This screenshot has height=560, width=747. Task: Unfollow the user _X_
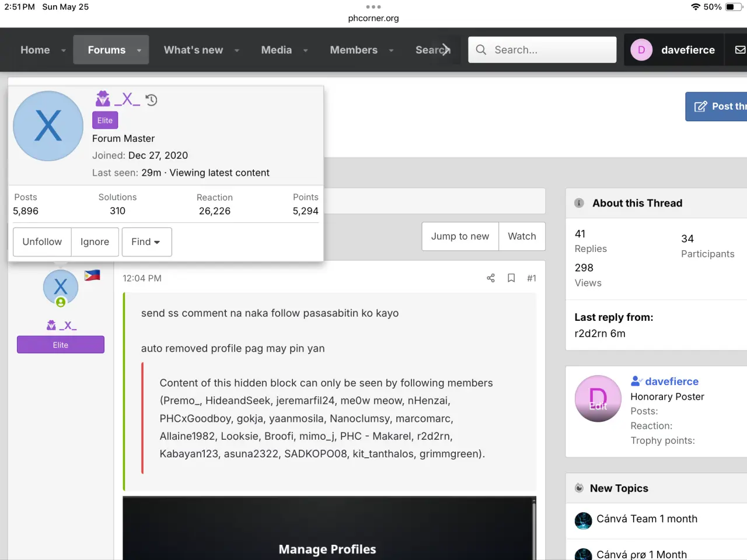(42, 242)
